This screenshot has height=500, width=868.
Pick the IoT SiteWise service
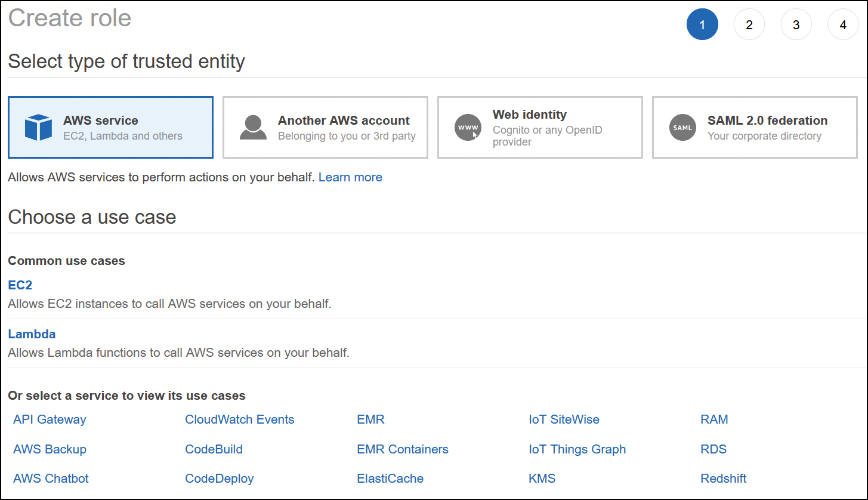click(564, 419)
